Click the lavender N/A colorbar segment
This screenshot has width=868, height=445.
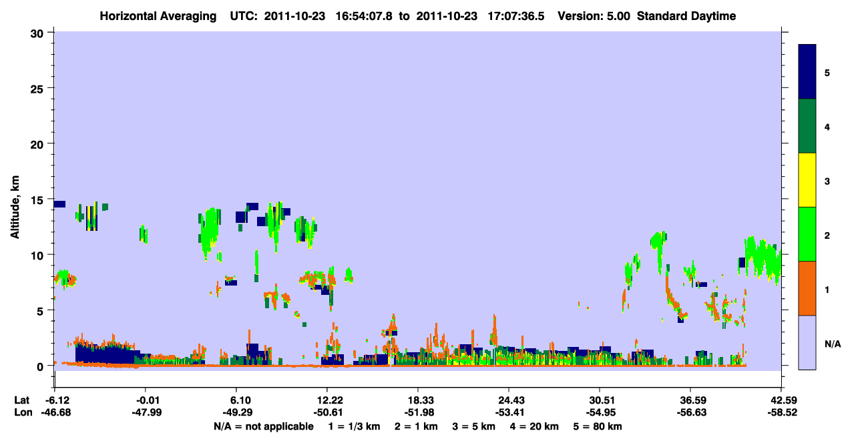[x=807, y=342]
